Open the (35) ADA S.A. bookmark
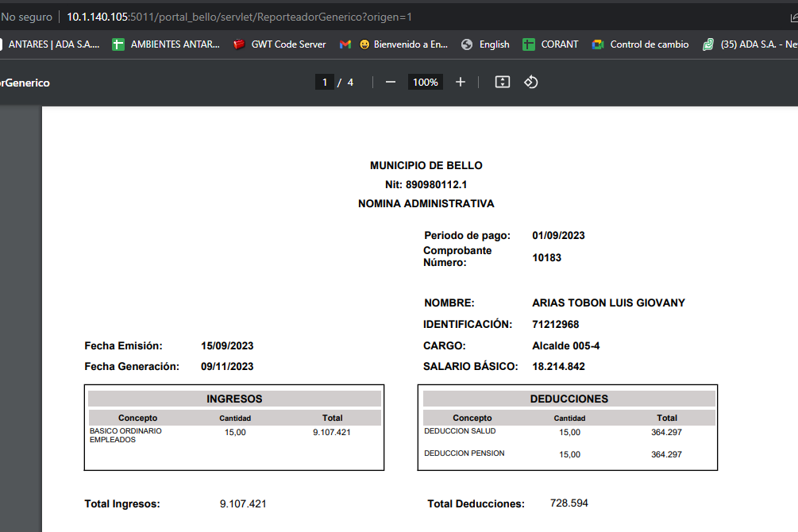 pyautogui.click(x=749, y=44)
